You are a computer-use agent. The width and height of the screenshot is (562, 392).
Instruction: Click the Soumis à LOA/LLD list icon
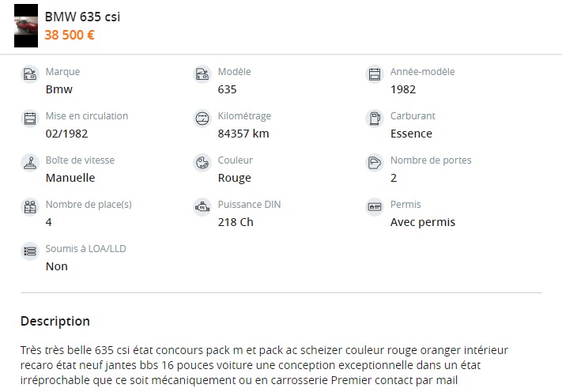(30, 252)
